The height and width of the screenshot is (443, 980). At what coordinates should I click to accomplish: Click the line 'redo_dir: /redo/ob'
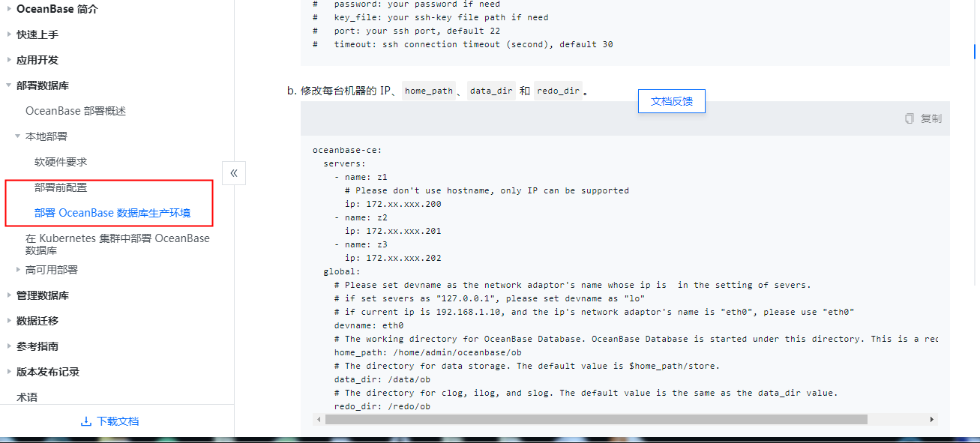(x=382, y=406)
